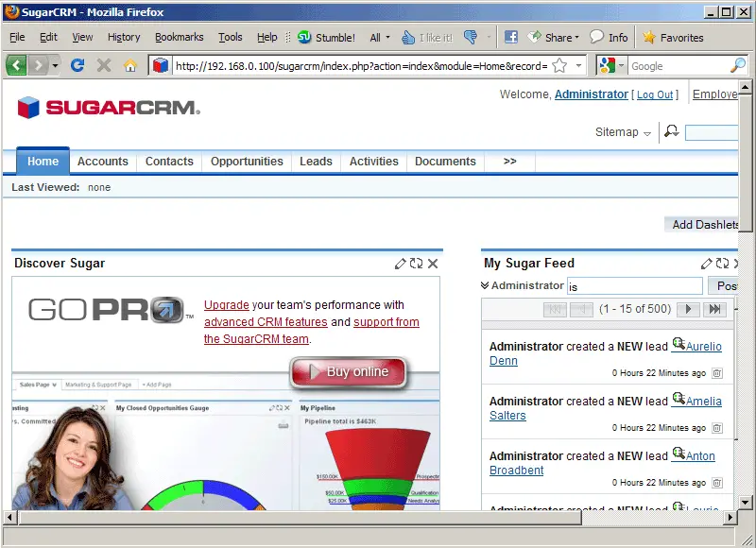Switch to the Activities tab
Viewport: 756px width, 548px height.
pos(373,161)
